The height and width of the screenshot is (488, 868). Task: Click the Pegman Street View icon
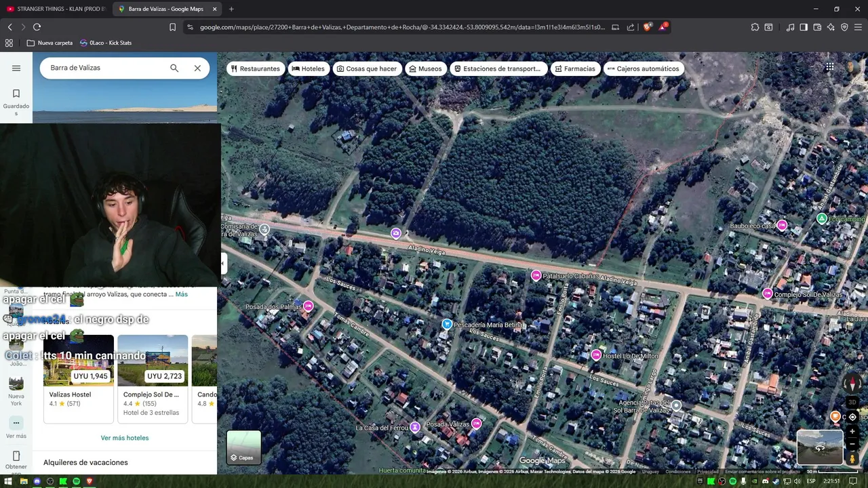coord(852,459)
